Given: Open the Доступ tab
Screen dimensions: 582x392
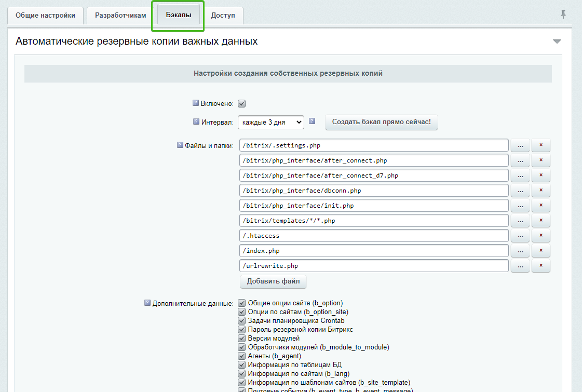Looking at the screenshot, I should [x=223, y=16].
